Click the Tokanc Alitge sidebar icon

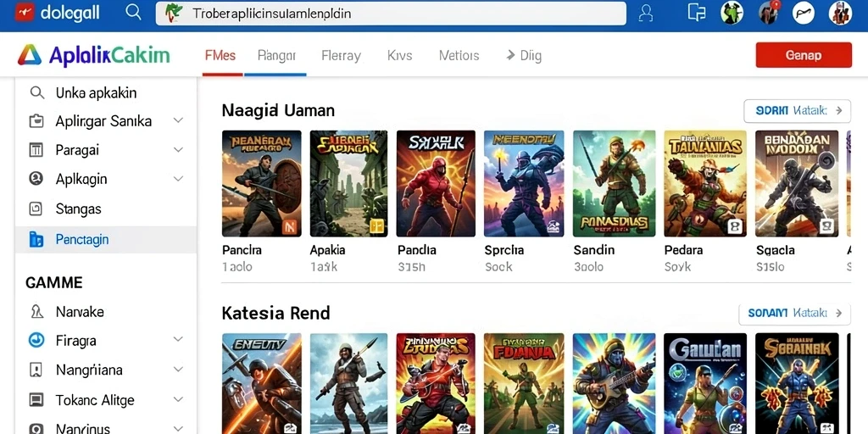[36, 400]
